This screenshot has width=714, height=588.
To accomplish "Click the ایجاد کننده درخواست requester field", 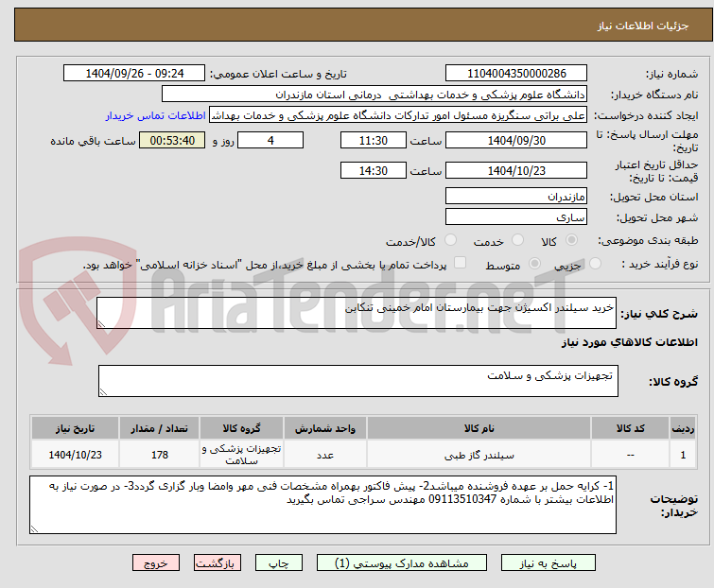I will click(398, 115).
